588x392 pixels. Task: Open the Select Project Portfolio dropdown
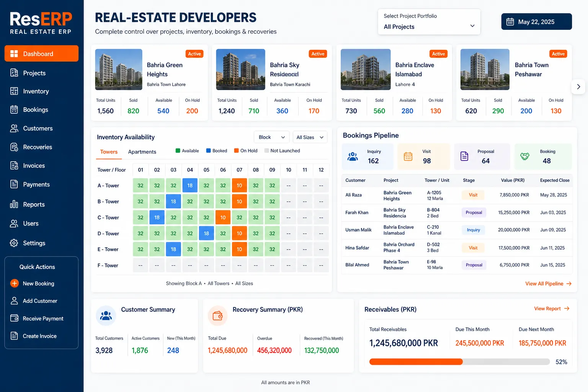pyautogui.click(x=429, y=22)
